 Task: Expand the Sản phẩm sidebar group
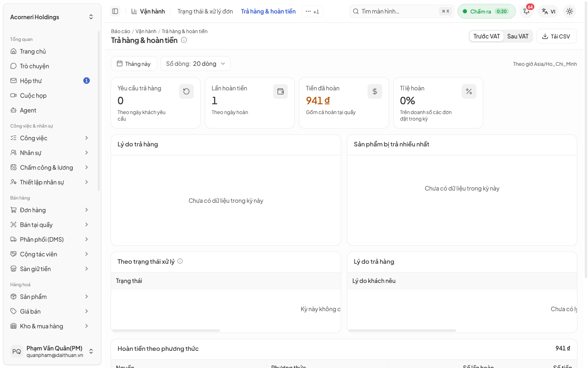pyautogui.click(x=50, y=297)
